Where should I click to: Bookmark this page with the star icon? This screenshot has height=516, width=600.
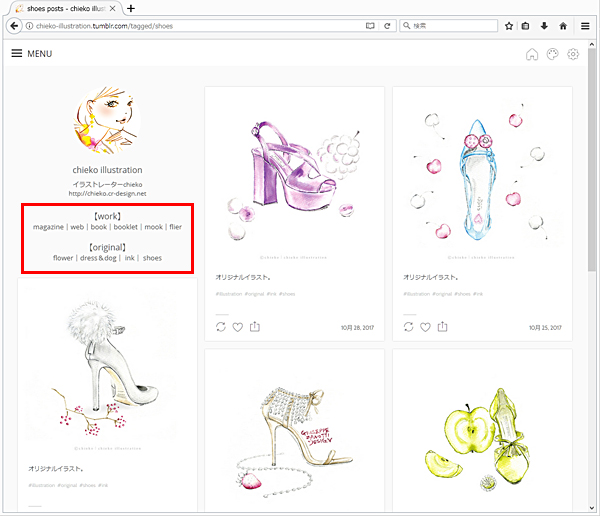pyautogui.click(x=509, y=26)
